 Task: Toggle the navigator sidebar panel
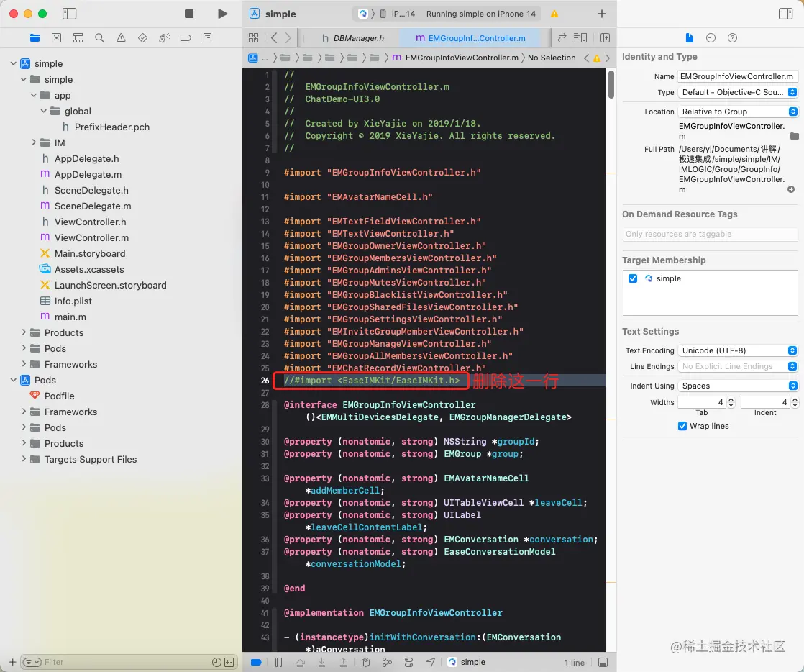(70, 14)
